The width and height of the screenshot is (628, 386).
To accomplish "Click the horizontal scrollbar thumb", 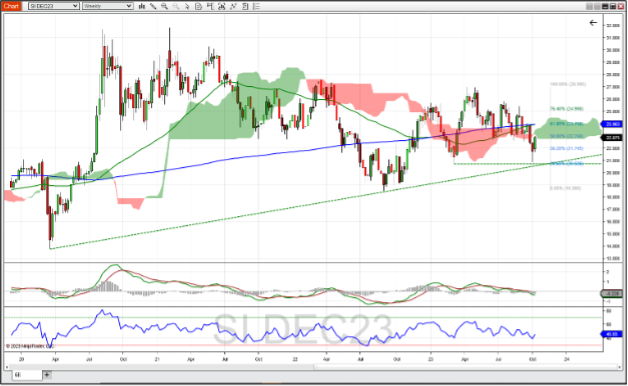I will [467, 366].
